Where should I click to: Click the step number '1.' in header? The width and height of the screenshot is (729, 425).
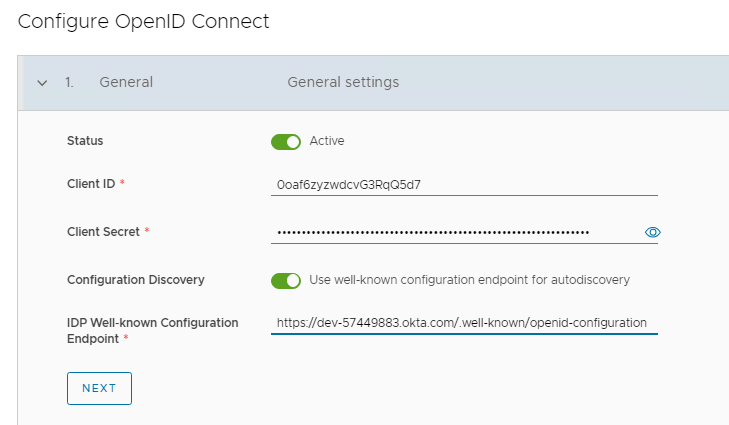[69, 82]
